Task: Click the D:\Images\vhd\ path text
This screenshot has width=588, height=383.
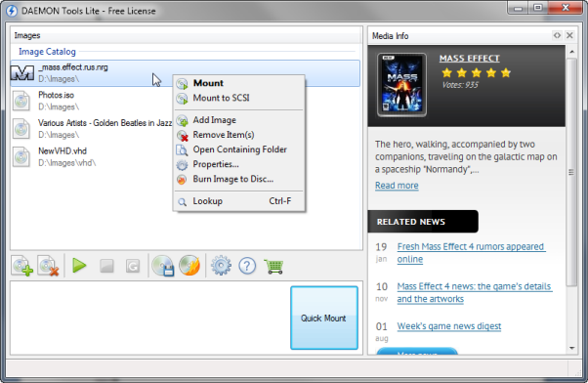Action: [67, 163]
